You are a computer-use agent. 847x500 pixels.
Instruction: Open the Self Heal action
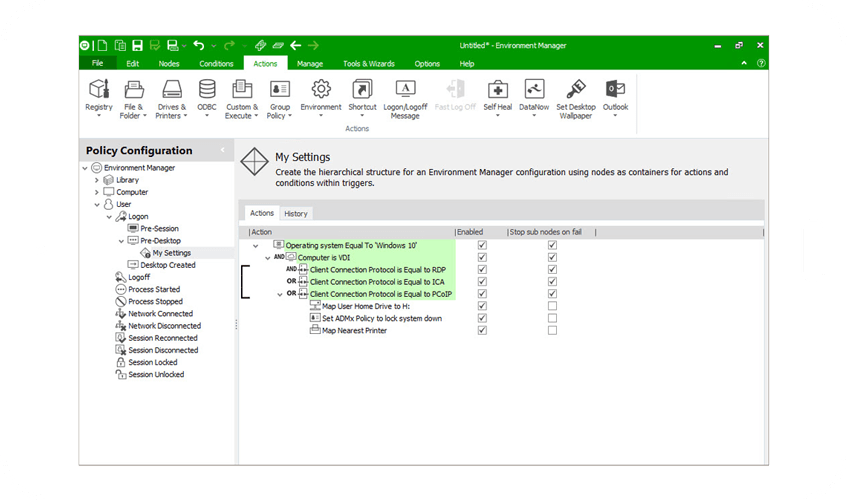(497, 92)
